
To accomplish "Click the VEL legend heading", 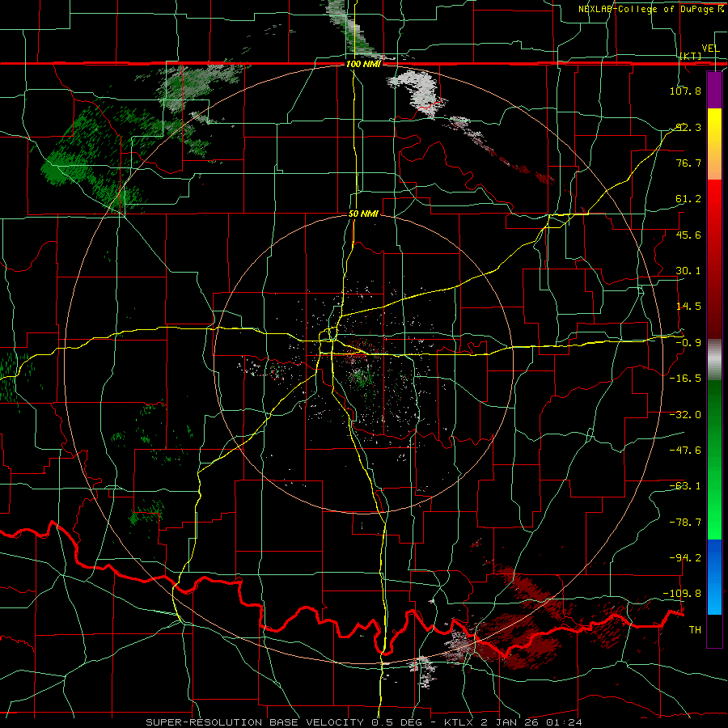I will click(710, 49).
